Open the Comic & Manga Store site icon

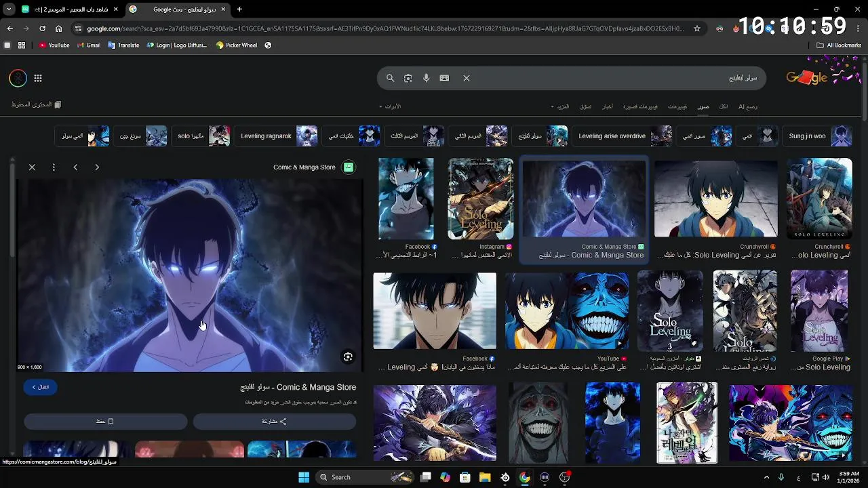coord(349,167)
